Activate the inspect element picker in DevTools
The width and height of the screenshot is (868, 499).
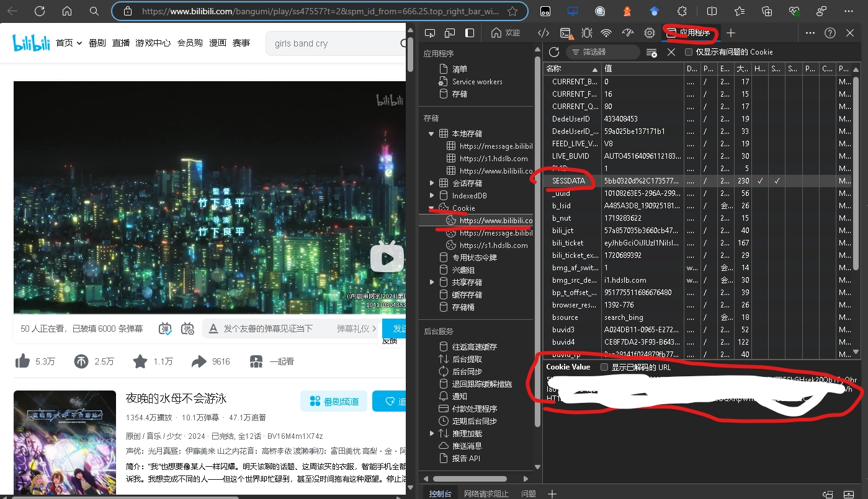[429, 33]
